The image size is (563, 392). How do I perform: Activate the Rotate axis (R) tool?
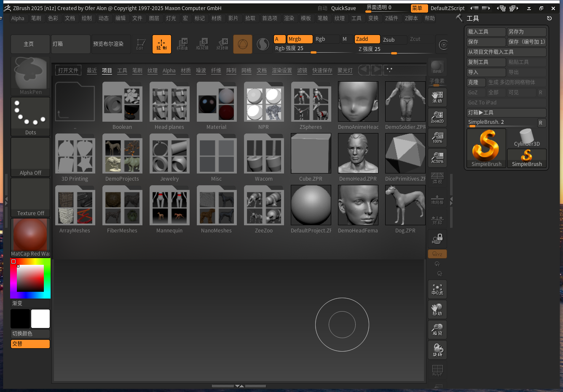pyautogui.click(x=222, y=44)
